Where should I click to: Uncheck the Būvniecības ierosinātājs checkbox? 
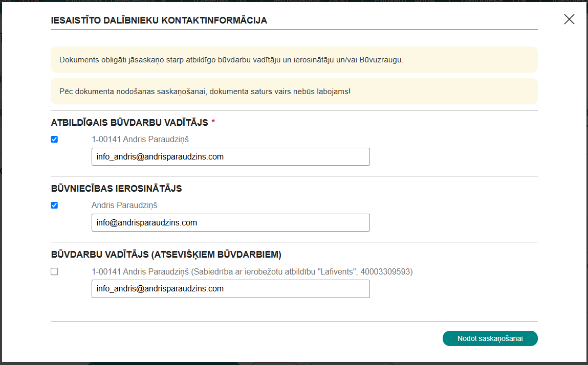tap(54, 206)
